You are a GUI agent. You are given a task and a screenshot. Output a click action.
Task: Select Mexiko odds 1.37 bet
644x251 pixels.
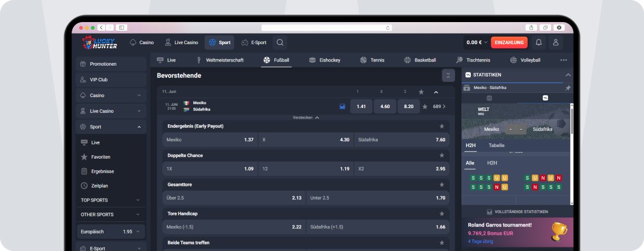coord(210,139)
